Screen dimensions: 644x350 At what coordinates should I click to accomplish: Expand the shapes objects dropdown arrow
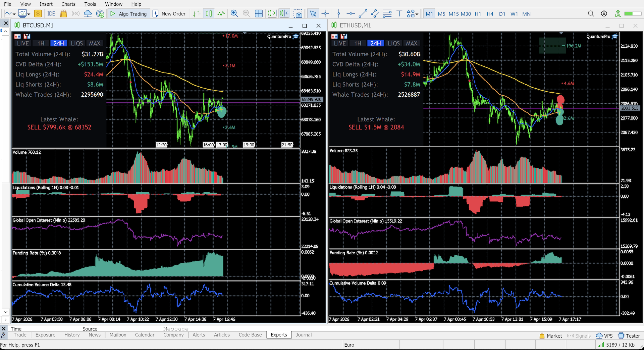pos(417,14)
